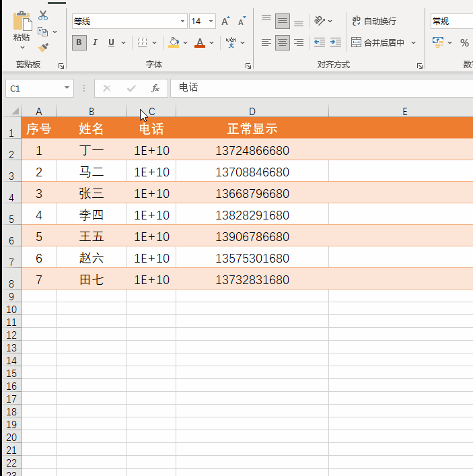Open the borders dropdown arrow
Image resolution: width=473 pixels, height=476 pixels.
click(x=155, y=42)
